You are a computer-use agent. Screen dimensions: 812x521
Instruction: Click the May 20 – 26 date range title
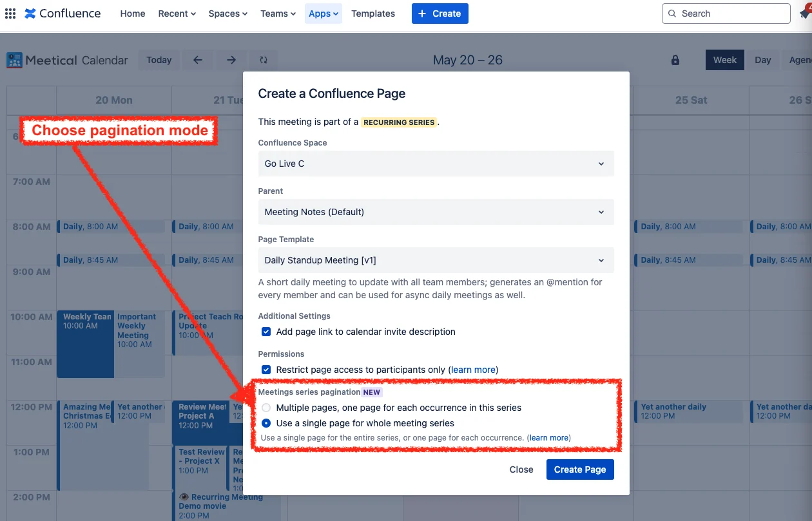point(468,60)
